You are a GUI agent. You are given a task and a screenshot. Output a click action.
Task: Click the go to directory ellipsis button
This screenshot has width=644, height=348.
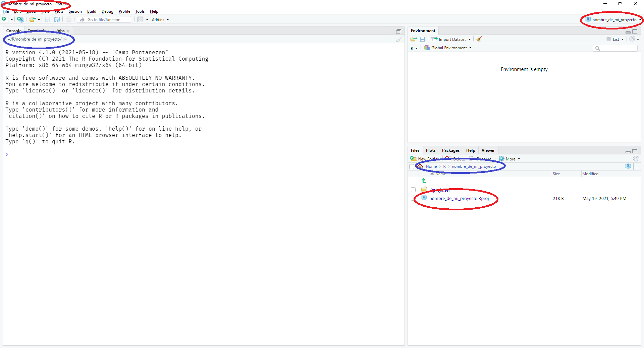tap(637, 167)
